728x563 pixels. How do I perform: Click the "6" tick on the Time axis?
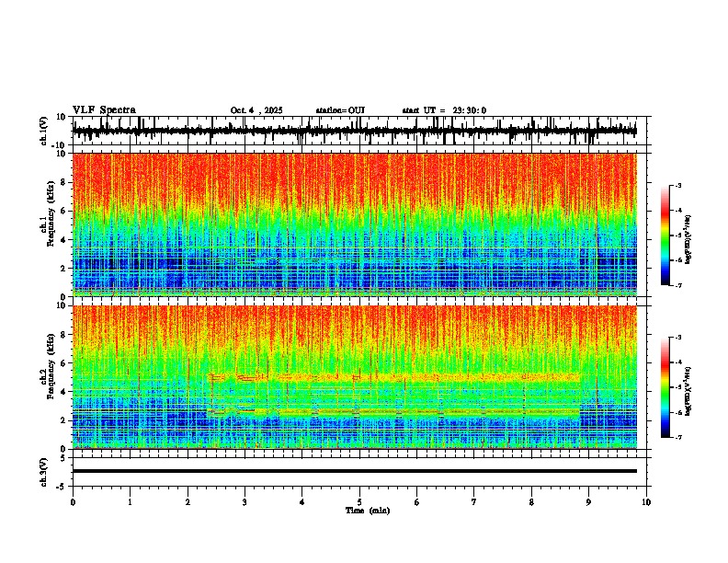click(417, 502)
